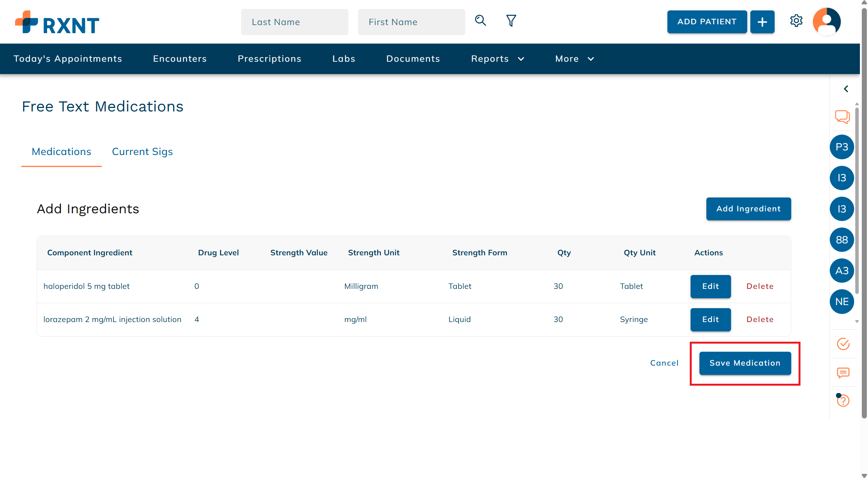Click the Save Medication button
Viewport: 868px width, 479px height.
coord(745,363)
